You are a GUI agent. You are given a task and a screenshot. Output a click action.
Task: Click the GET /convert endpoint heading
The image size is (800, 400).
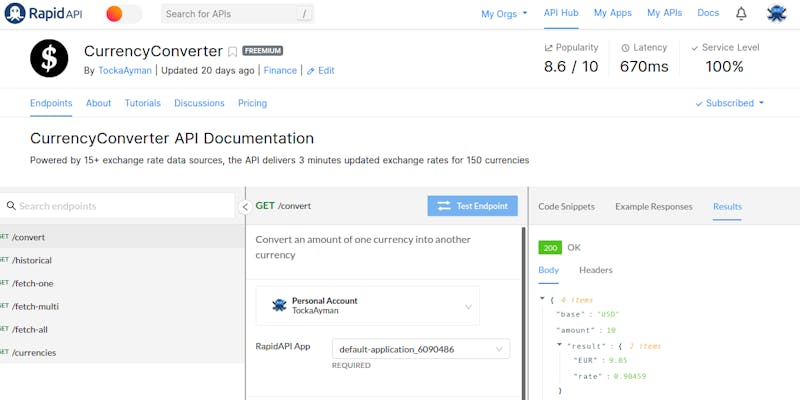(283, 206)
